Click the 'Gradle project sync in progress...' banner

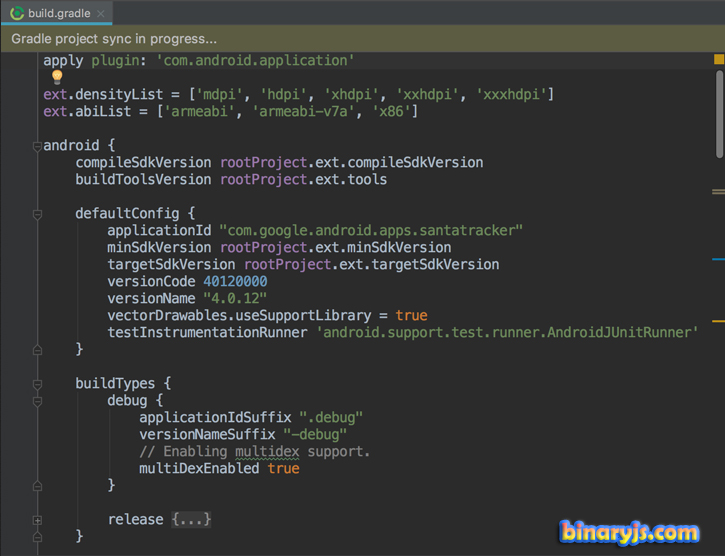click(362, 39)
